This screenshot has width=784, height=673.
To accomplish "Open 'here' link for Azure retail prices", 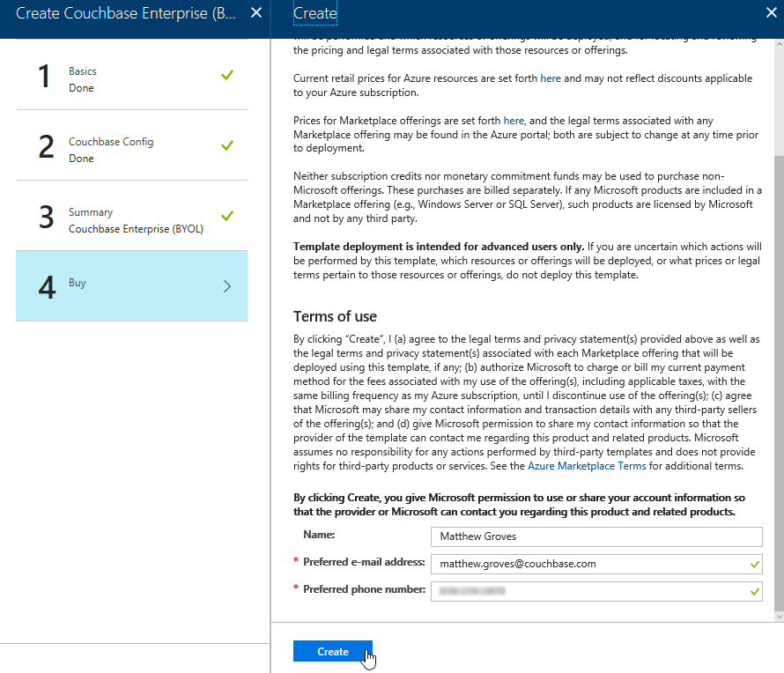I will pyautogui.click(x=551, y=78).
